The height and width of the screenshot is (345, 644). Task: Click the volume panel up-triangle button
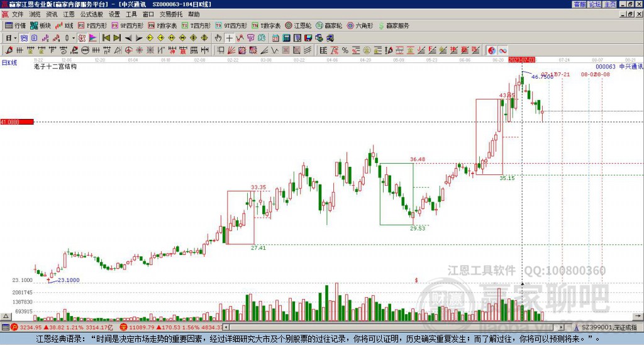5,316
